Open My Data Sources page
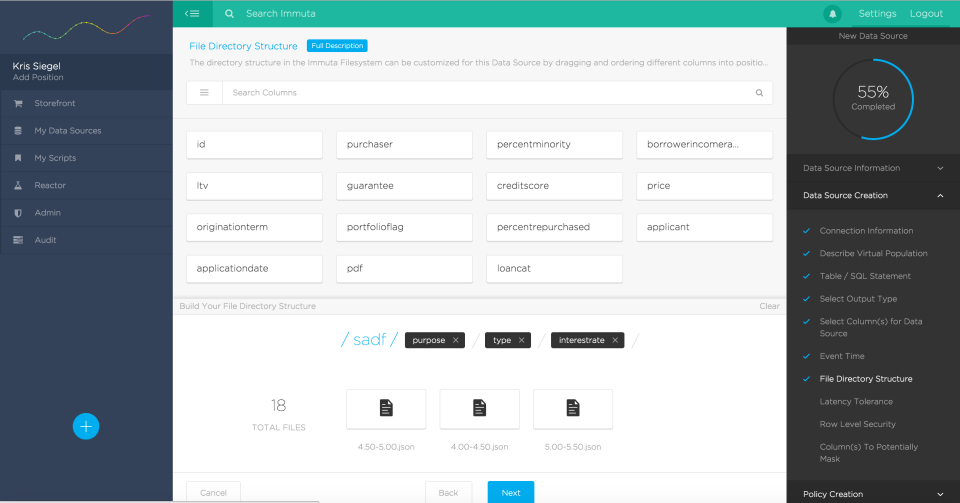This screenshot has width=960, height=503. [x=67, y=130]
